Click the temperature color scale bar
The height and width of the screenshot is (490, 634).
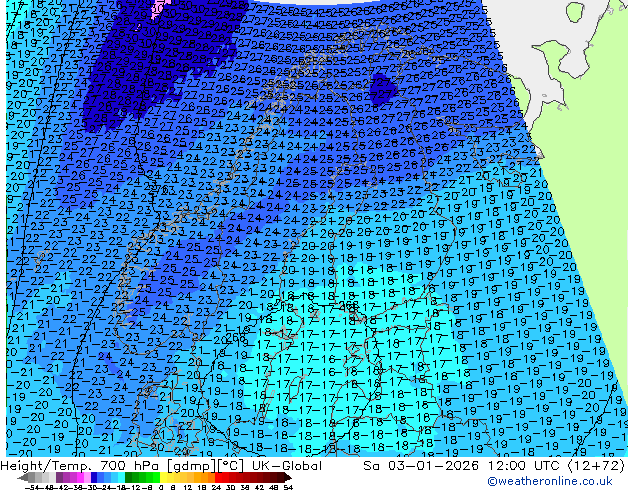point(155,478)
